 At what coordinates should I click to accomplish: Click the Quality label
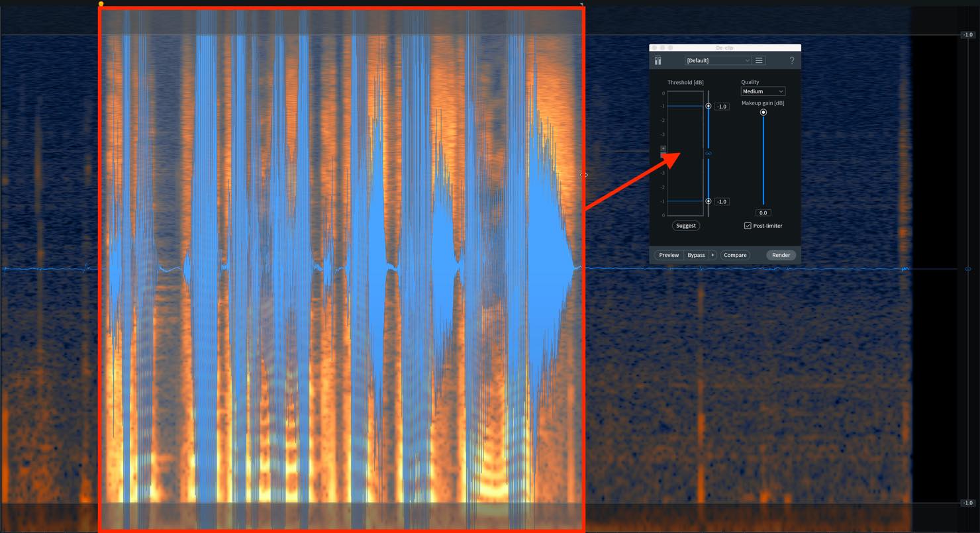750,82
